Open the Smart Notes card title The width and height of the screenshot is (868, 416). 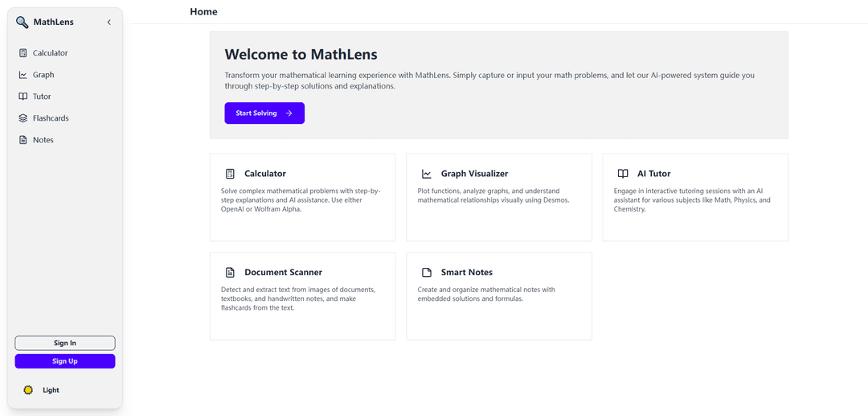pos(467,273)
